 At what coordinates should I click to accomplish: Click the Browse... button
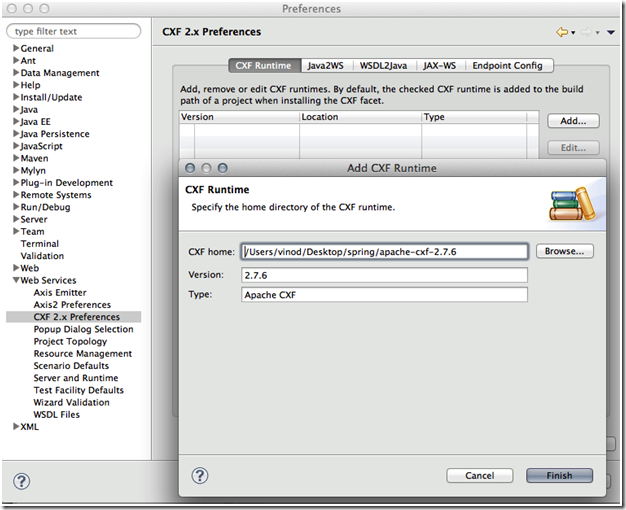565,251
